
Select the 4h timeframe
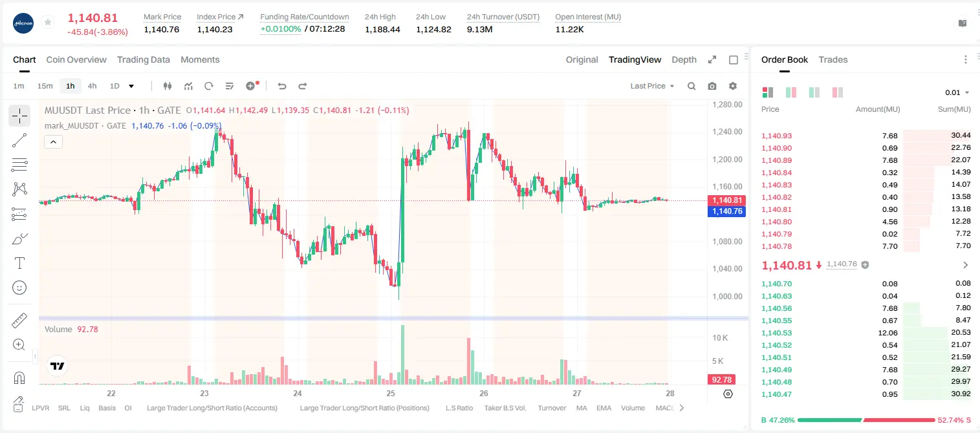(92, 86)
